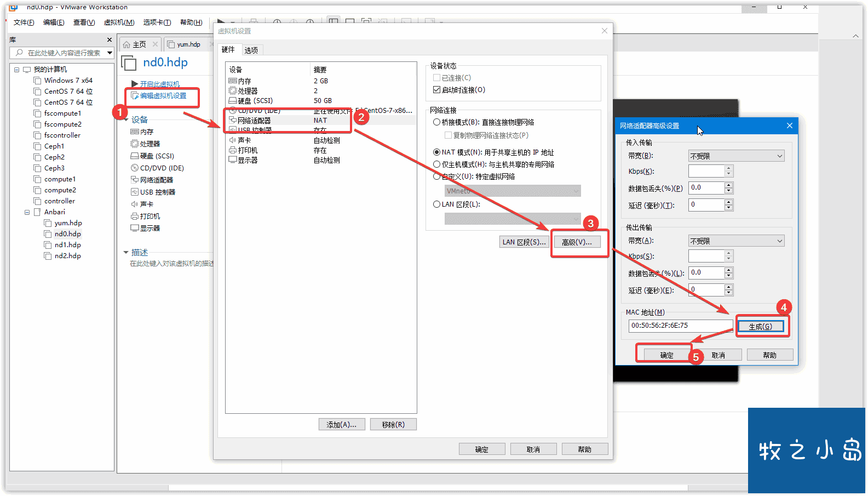Click the fscontroller VM icon in the library
Screen dimensions: 868x496
tap(37, 135)
